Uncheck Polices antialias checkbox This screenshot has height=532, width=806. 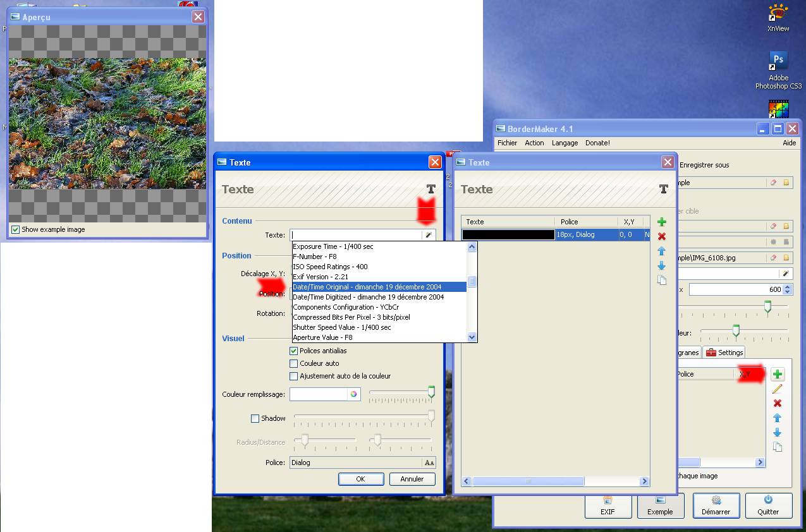(293, 351)
